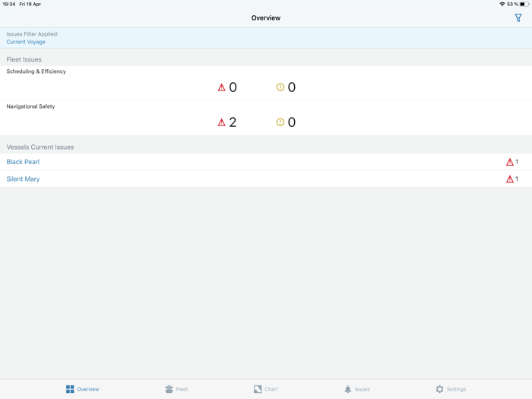Select Navigational Safety critical count 2

[x=233, y=122]
